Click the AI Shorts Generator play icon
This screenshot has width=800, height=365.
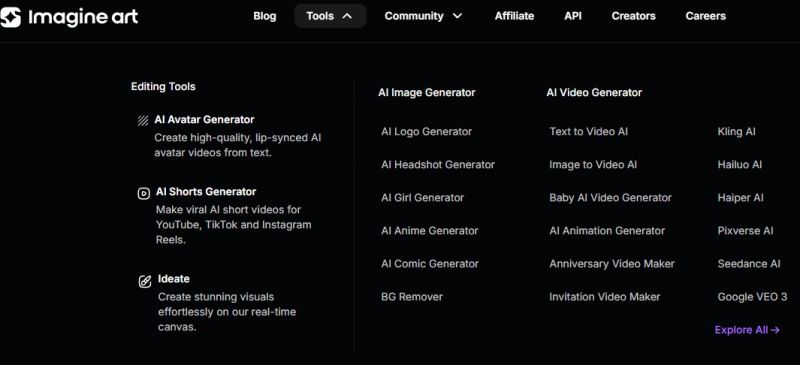144,193
